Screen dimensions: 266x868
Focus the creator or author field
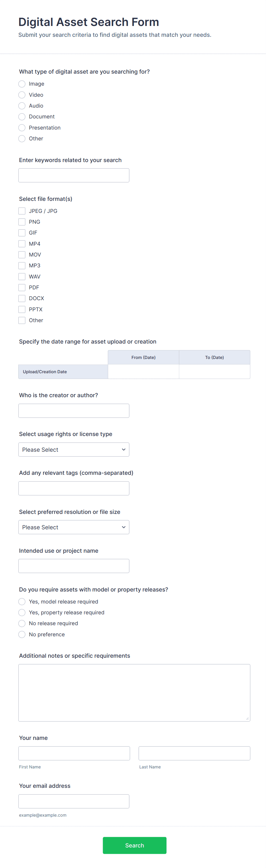click(74, 411)
